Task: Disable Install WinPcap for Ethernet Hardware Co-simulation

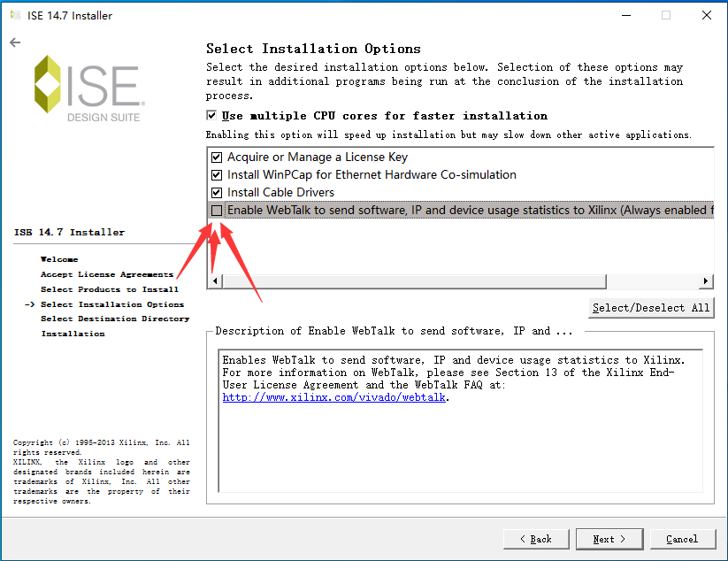Action: (217, 173)
